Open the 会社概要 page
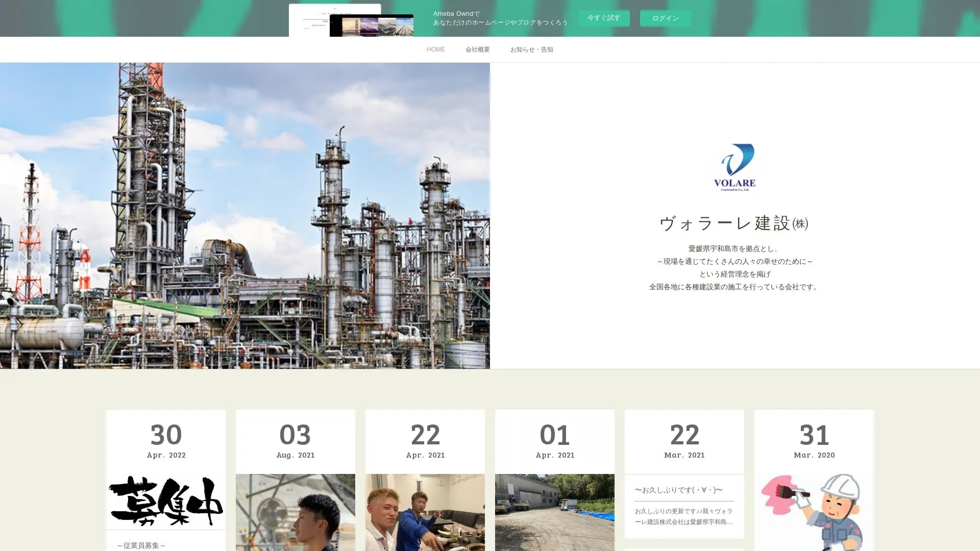Screen dimensions: 980x551 click(x=477, y=49)
